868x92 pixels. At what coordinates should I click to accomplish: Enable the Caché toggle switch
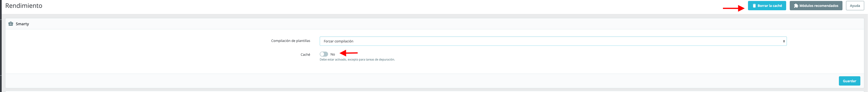[x=324, y=54]
